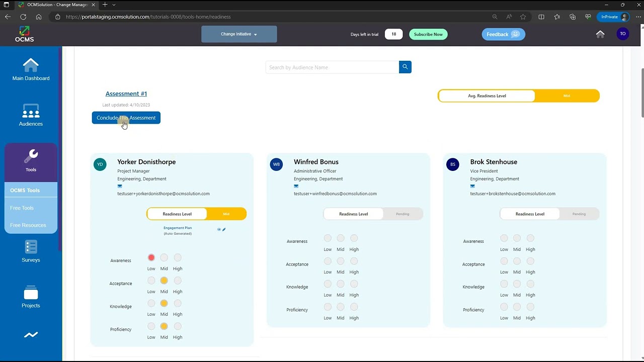Select OCMS Tools submenu item
The height and width of the screenshot is (362, 644).
[31, 190]
